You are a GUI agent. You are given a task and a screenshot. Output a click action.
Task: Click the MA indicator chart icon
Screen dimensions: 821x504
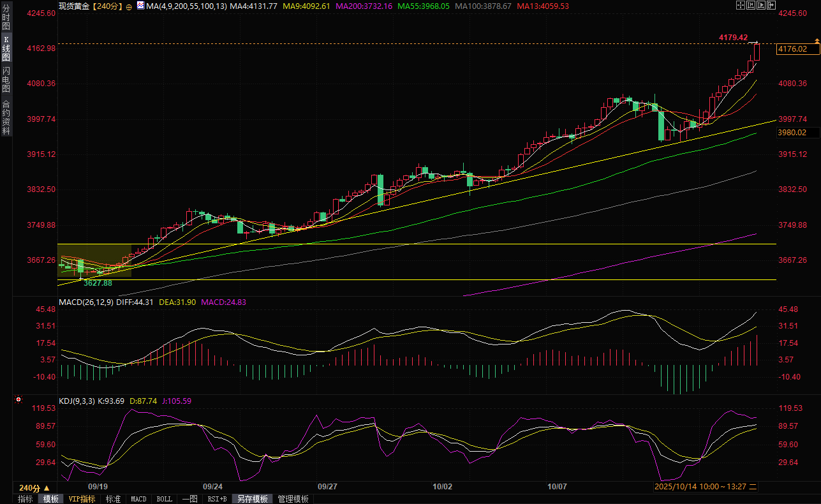pos(140,6)
